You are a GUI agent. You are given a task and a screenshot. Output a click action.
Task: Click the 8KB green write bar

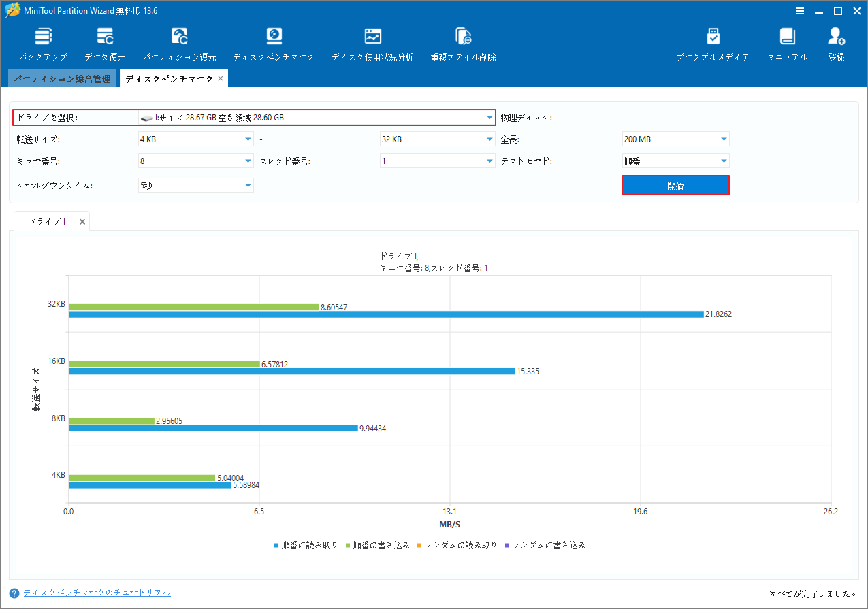point(112,421)
